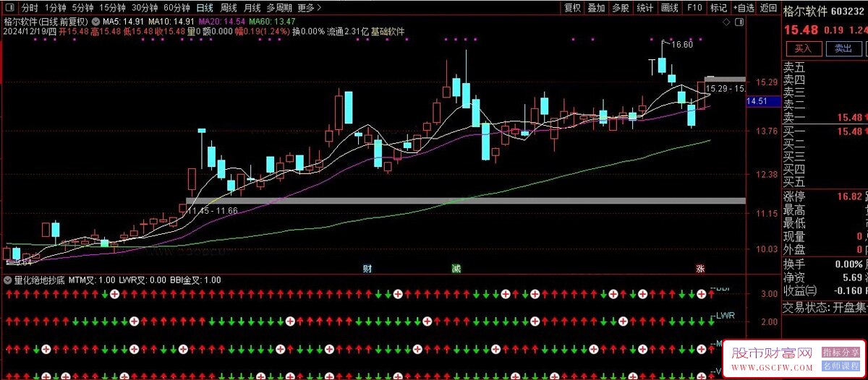Expand the 量化绝地抄底 indicator dropdown arrow
This screenshot has width=868, height=380.
(x=8, y=280)
